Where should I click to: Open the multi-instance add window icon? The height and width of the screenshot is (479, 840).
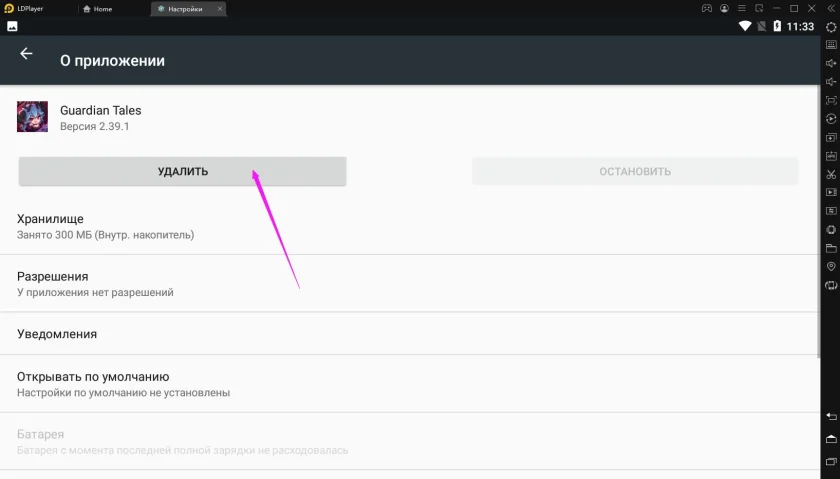pyautogui.click(x=831, y=138)
